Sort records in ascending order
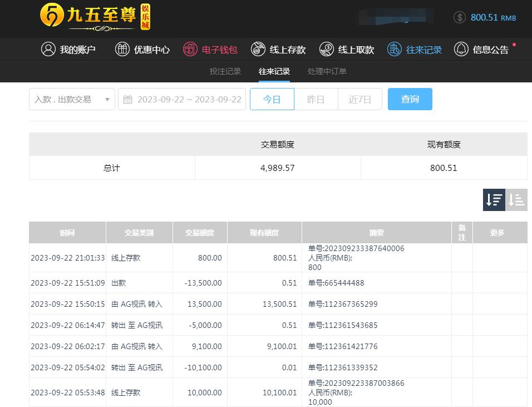 (x=516, y=200)
